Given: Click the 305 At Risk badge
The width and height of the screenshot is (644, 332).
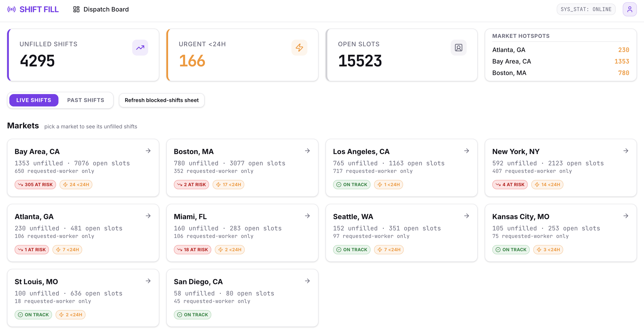Looking at the screenshot, I should pyautogui.click(x=35, y=185).
